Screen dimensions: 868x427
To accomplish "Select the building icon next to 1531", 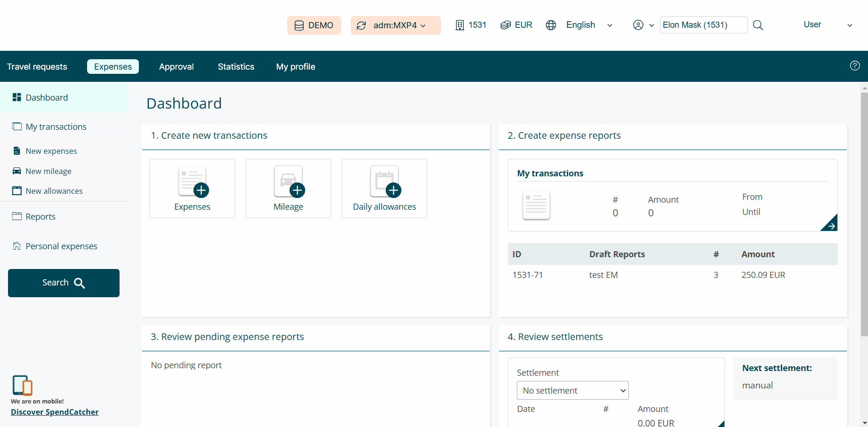I will pyautogui.click(x=459, y=25).
